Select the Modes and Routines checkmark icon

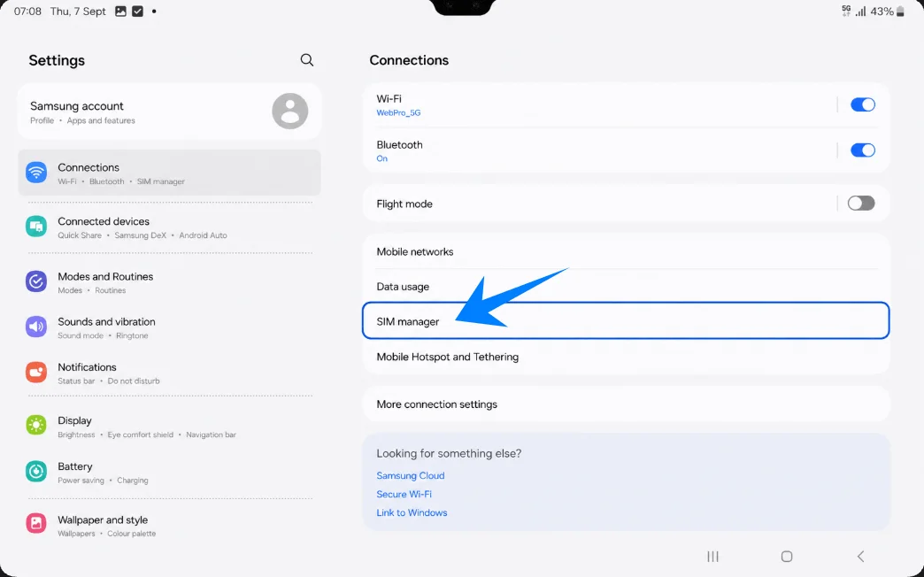click(36, 281)
